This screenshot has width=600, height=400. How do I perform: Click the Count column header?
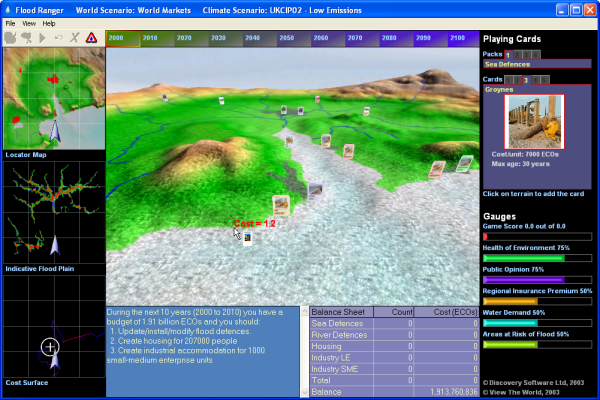pyautogui.click(x=394, y=312)
